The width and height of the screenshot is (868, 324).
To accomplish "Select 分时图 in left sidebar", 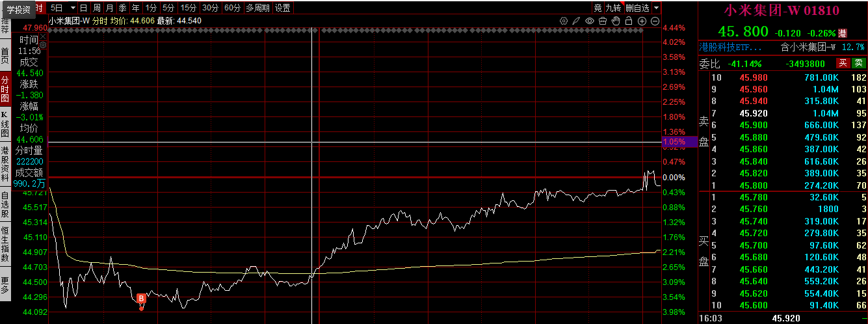I will (5, 88).
